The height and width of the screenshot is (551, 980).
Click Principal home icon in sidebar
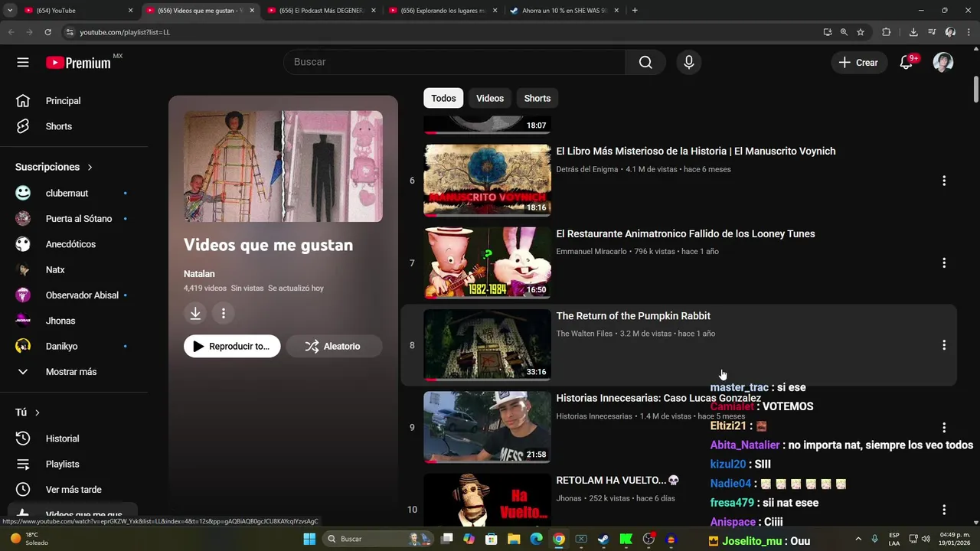tap(23, 101)
